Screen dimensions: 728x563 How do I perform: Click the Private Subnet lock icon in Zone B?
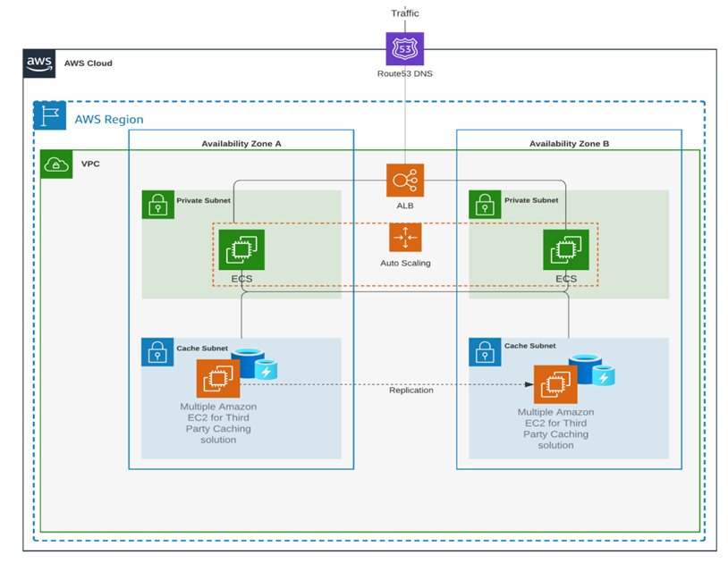[484, 205]
